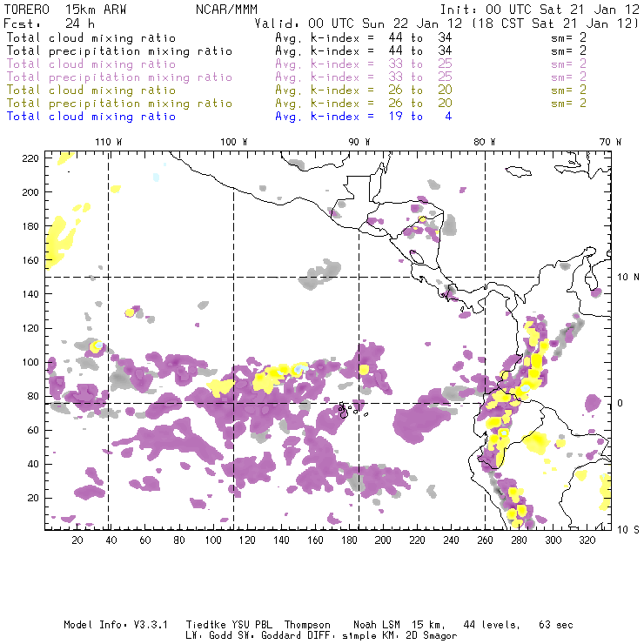The image size is (644, 644).
Task: Click the blue "Avg. k-index = 19 to 4" text
Action: click(364, 117)
